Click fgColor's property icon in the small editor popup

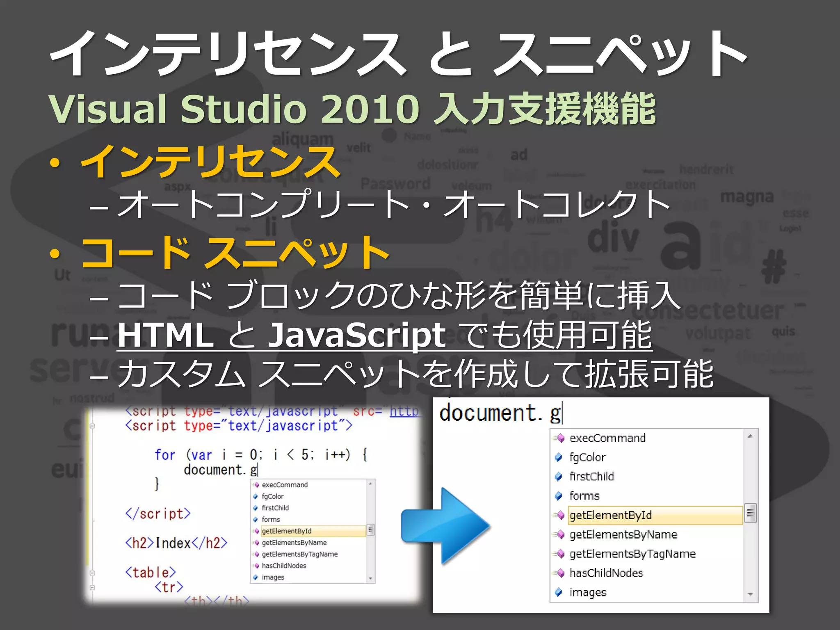coord(256,497)
